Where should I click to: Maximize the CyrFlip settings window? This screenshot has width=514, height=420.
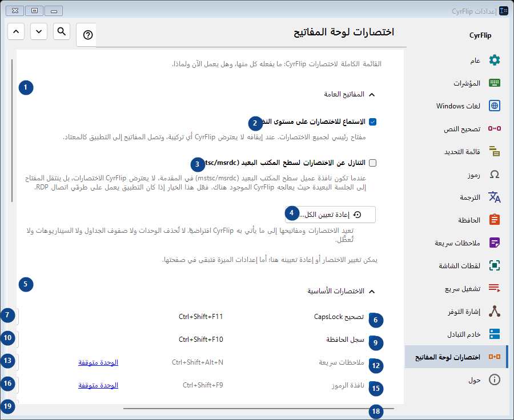(34, 11)
